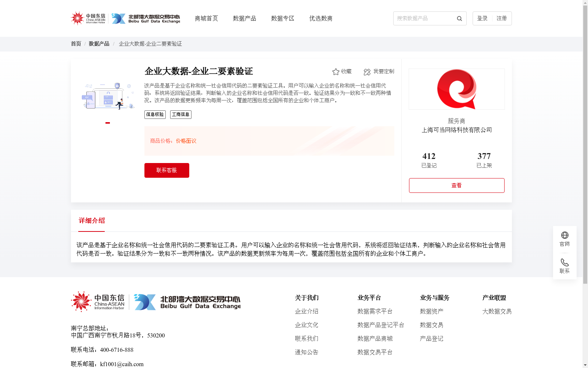Open the 通知公告 footer link
Screen dimensions: 588x368
coord(306,352)
